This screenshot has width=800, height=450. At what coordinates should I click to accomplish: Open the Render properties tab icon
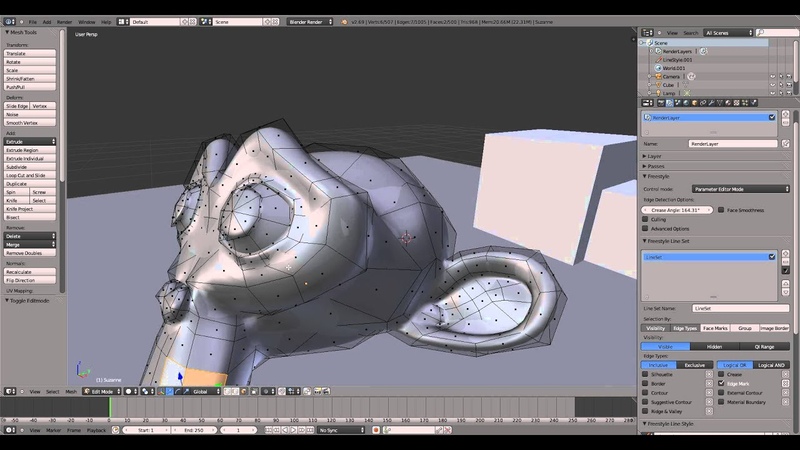(661, 103)
